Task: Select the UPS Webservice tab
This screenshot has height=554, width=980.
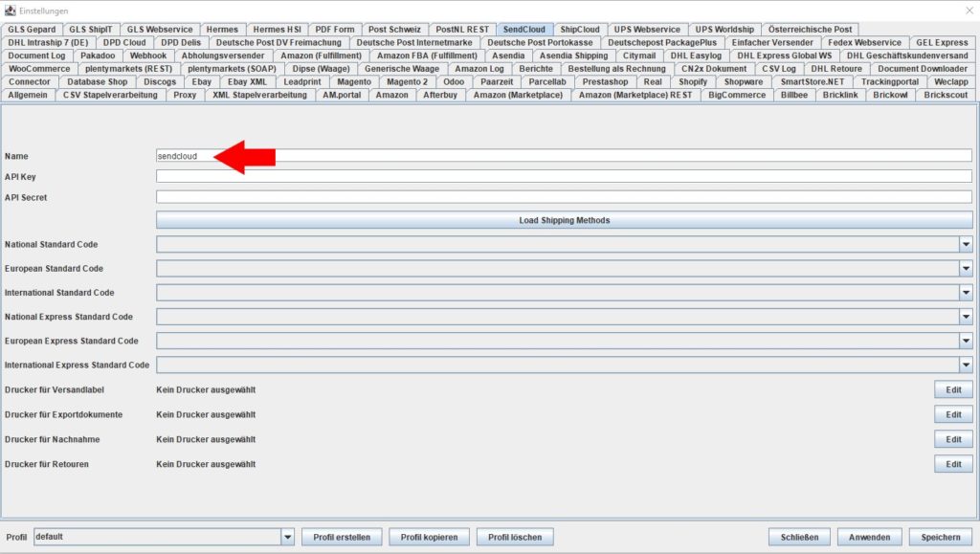Action: [x=647, y=30]
